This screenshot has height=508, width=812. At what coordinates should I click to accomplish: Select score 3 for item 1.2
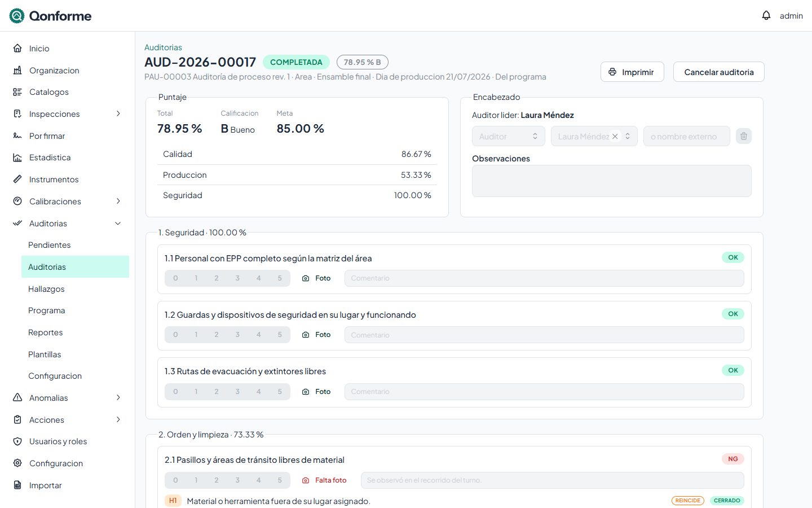click(x=237, y=335)
